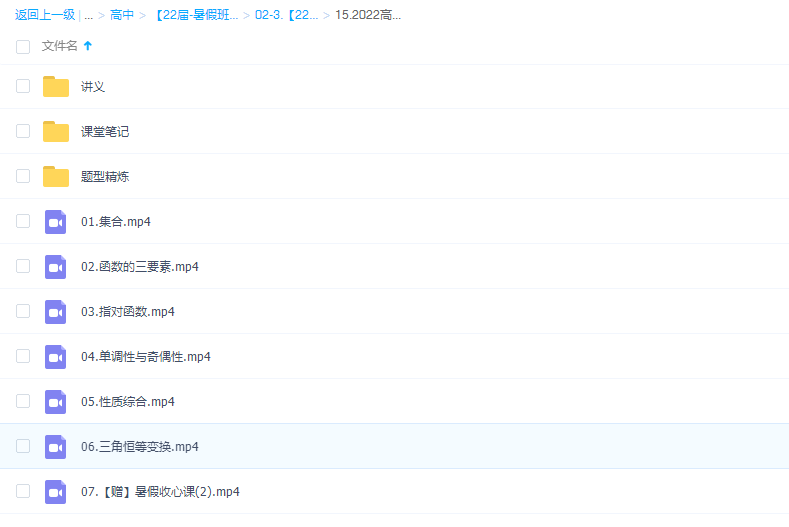The height and width of the screenshot is (527, 789).
Task: Click video icon for 01.集合.mp4
Action: click(x=56, y=222)
